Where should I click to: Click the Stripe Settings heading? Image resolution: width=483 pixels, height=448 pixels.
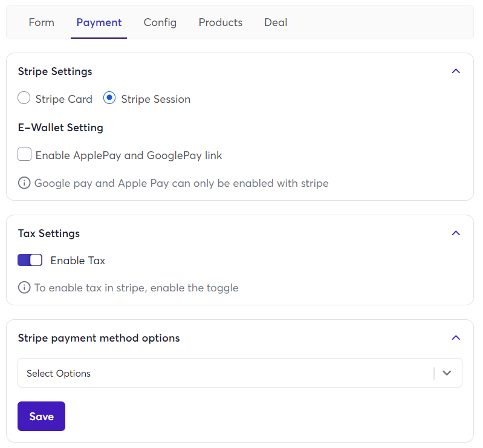pos(55,71)
